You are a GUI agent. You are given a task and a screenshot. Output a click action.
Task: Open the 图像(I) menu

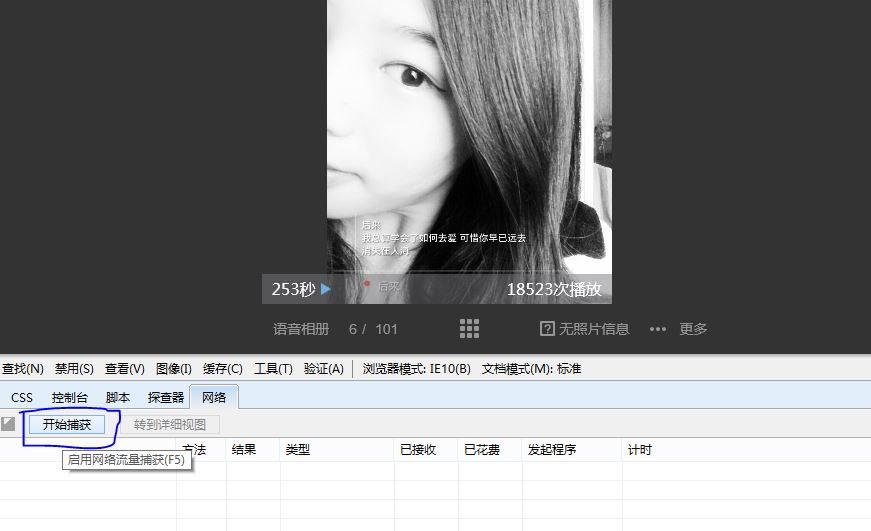[173, 369]
